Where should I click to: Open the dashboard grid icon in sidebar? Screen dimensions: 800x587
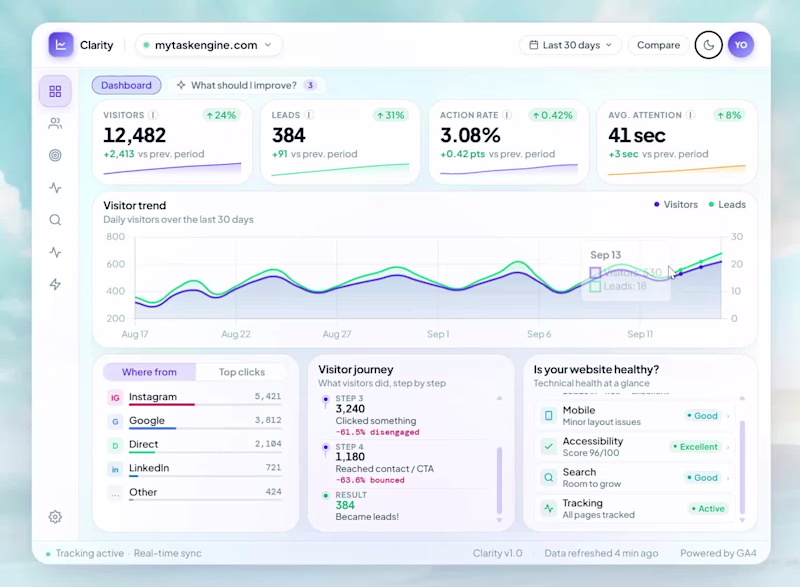click(x=55, y=91)
